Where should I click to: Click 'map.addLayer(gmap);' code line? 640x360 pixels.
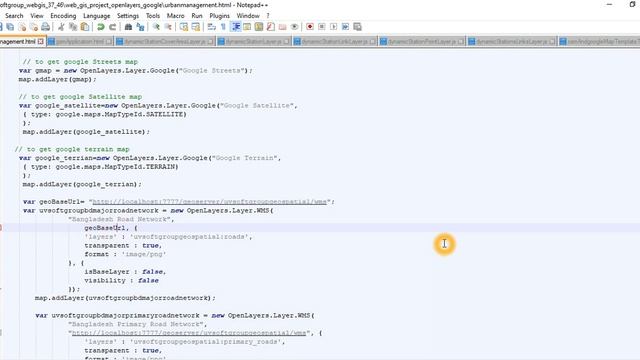58,79
